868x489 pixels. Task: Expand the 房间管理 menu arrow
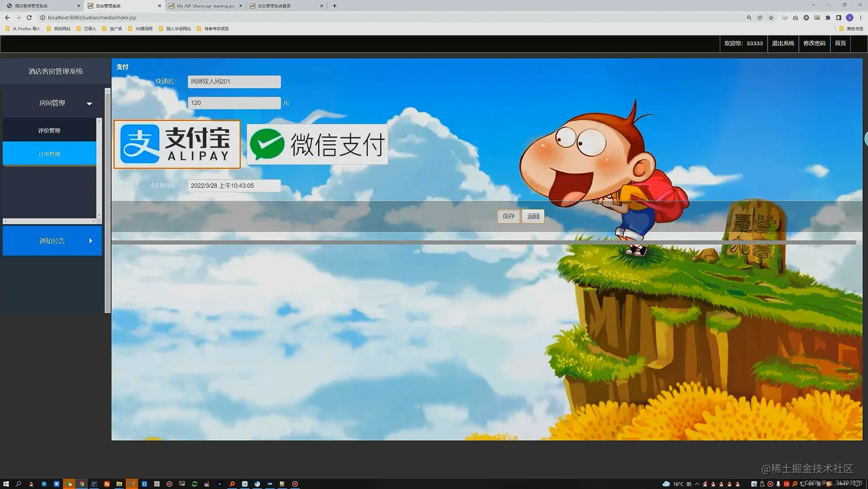point(90,103)
